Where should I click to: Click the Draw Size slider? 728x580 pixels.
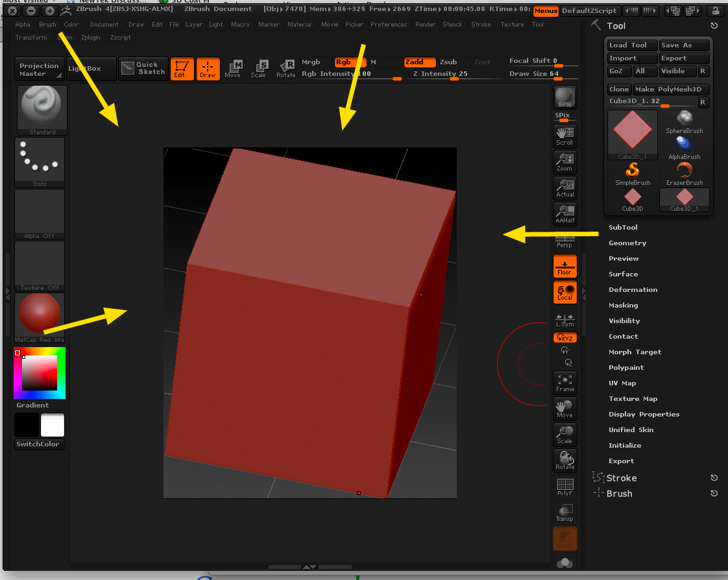(542, 74)
